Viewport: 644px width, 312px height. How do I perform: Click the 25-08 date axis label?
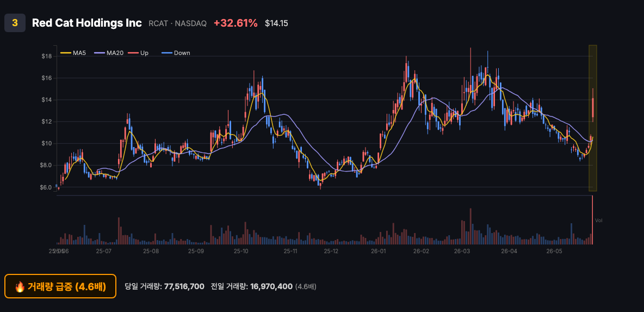(x=151, y=251)
